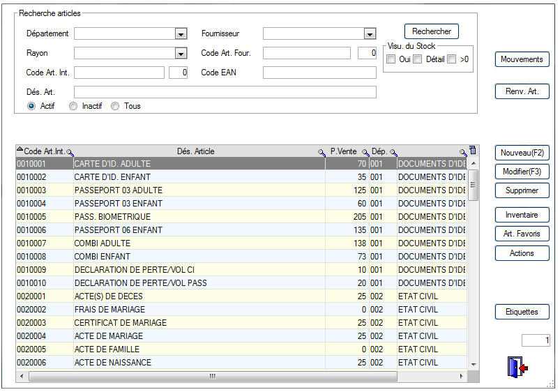Select row ACTE DE FAMILLE
Screen dimensions: 560x392
tap(241, 349)
